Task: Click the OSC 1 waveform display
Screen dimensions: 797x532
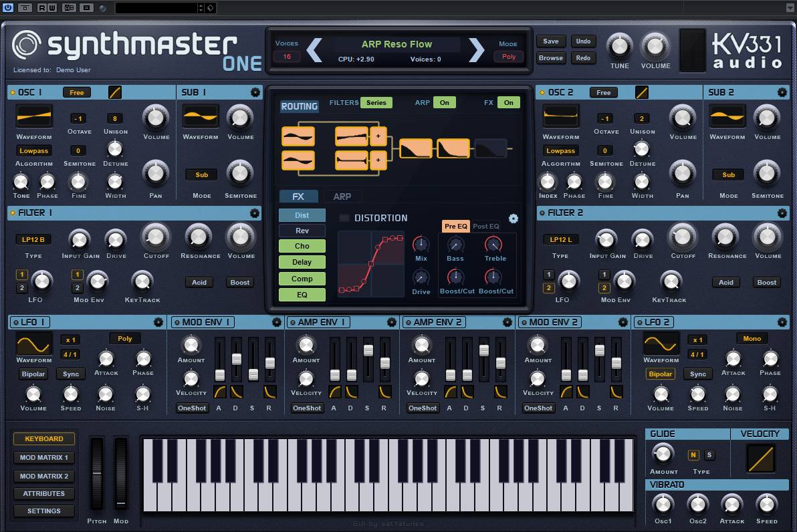Action: click(x=33, y=117)
